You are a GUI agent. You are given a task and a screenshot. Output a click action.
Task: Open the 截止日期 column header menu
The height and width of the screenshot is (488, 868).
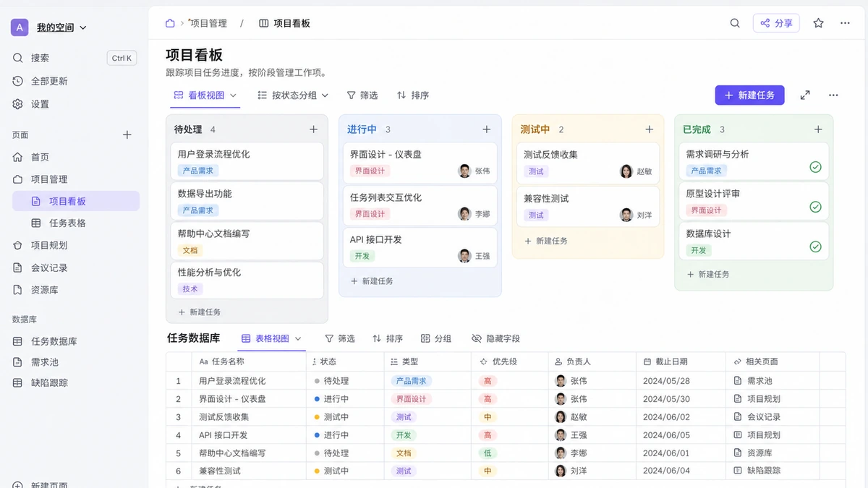(x=681, y=361)
